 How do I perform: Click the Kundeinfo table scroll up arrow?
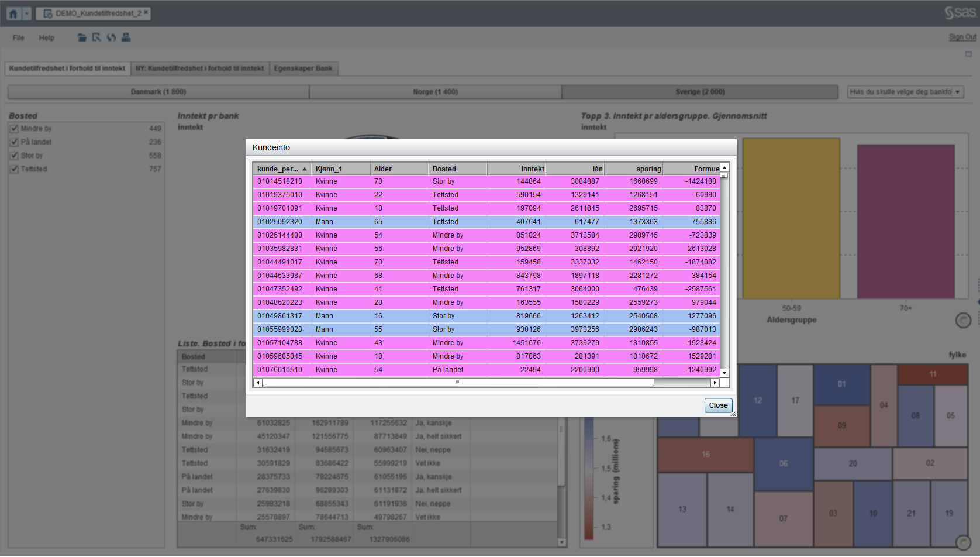pos(724,167)
